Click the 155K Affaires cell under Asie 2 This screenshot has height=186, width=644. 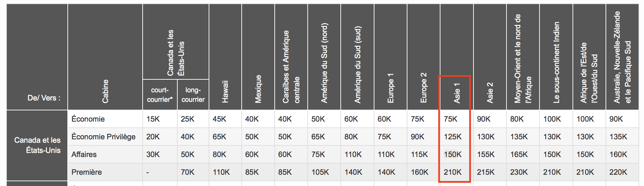(x=486, y=154)
